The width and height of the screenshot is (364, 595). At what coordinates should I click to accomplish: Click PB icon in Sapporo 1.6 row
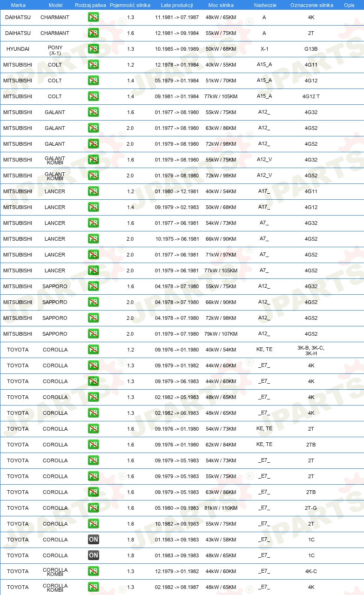(x=94, y=286)
